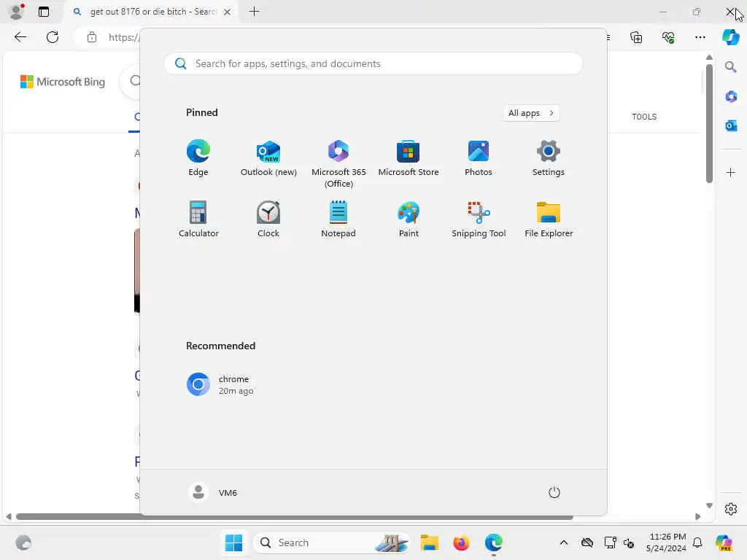Select the Bing search results tab
This screenshot has height=560, width=747.
[152, 12]
